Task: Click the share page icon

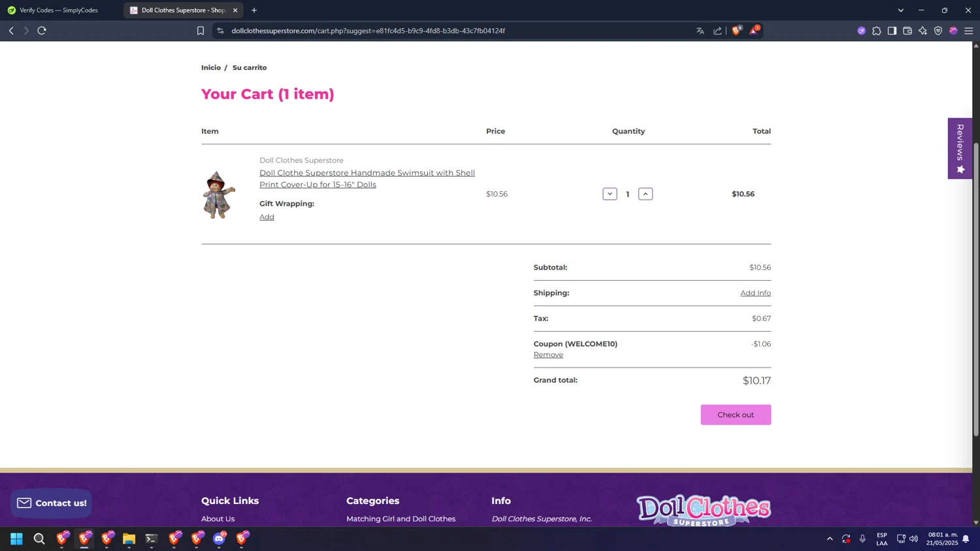Action: pyautogui.click(x=717, y=31)
